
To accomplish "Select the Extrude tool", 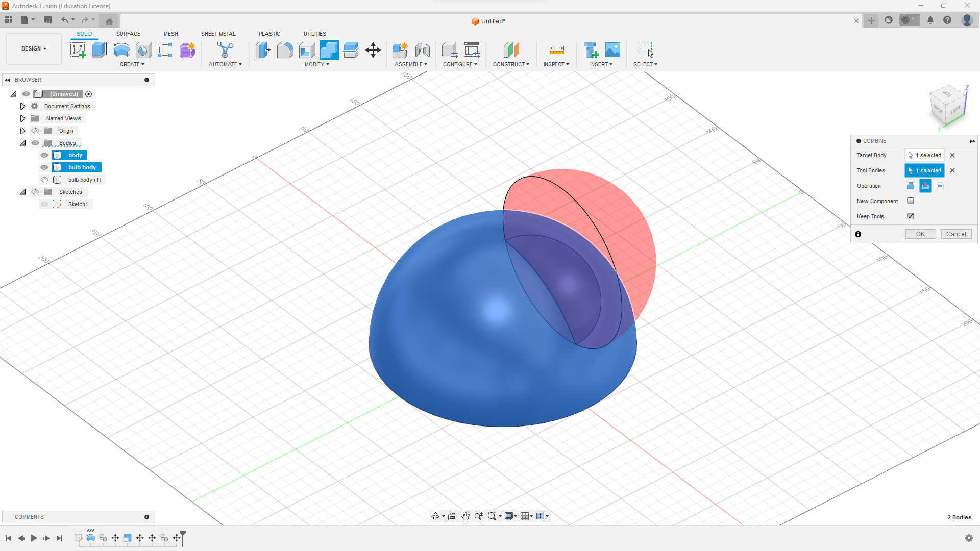I will click(100, 50).
